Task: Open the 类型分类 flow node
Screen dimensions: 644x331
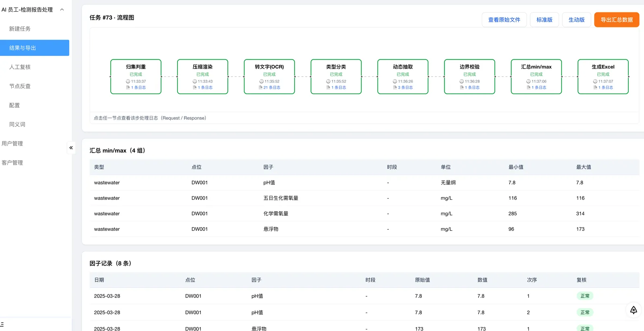Action: coord(336,77)
